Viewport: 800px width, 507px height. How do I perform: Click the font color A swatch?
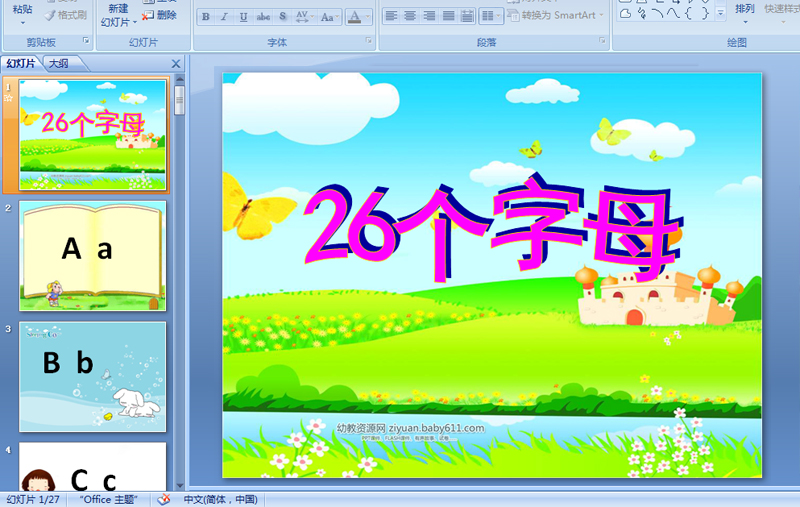coord(355,17)
